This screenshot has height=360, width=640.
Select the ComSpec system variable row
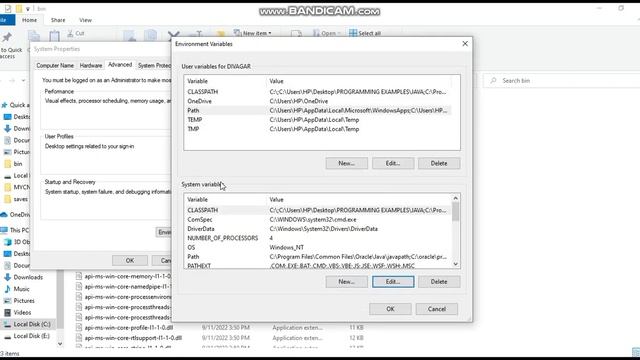click(x=318, y=220)
